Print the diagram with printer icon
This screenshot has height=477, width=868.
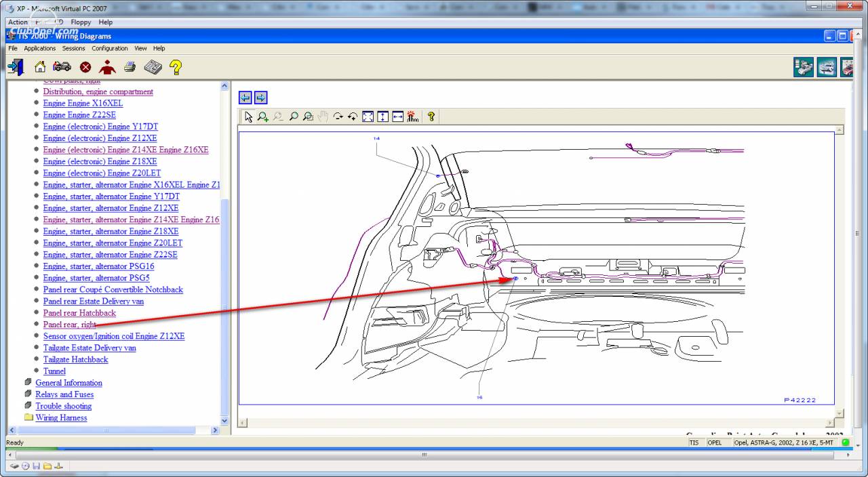130,66
